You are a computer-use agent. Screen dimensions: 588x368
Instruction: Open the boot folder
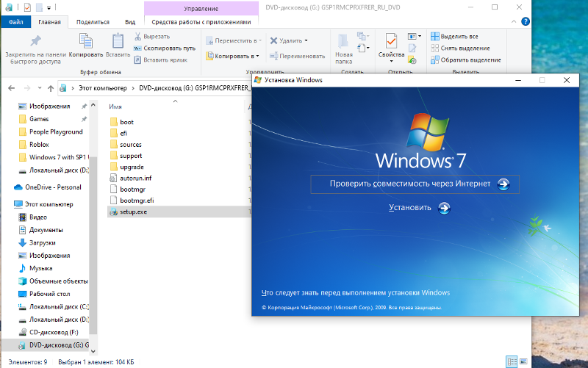tap(126, 122)
